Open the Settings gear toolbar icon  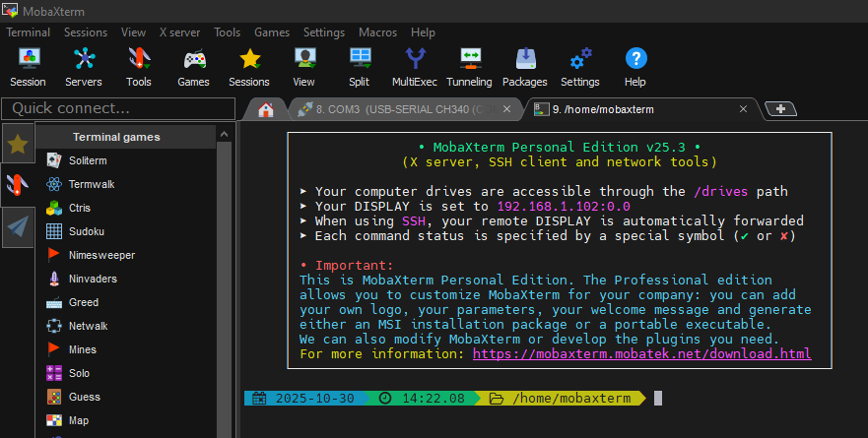click(579, 66)
